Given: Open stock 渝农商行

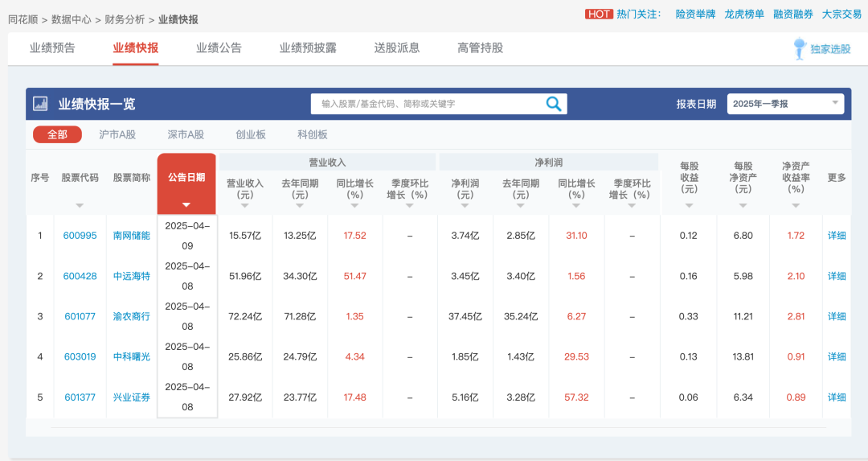Looking at the screenshot, I should tap(132, 316).
